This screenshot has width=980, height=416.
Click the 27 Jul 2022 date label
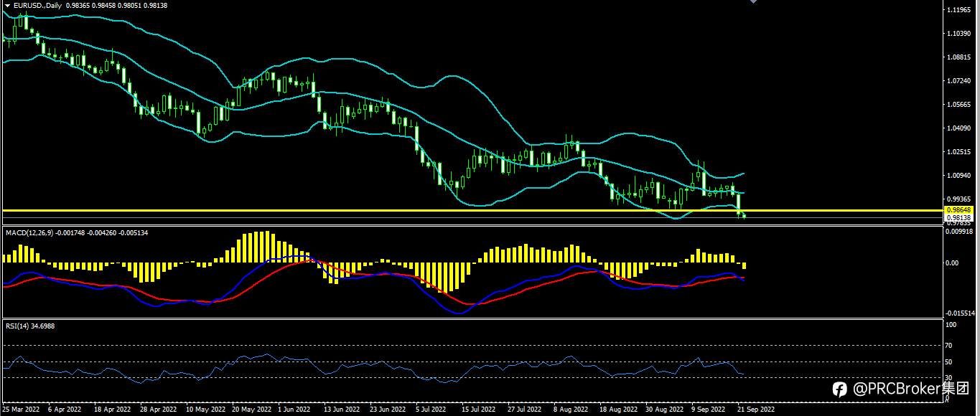coord(524,410)
